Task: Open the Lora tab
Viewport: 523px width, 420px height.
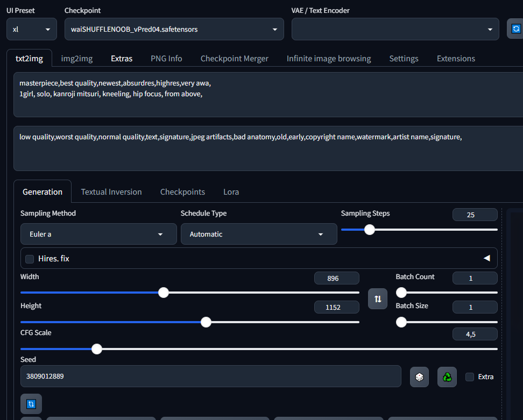Action: (x=231, y=192)
